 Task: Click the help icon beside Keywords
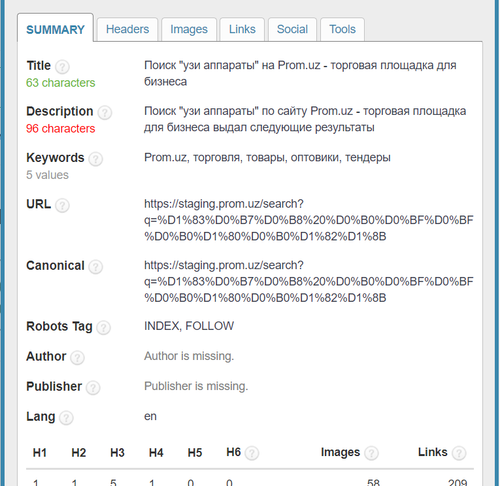(96, 159)
